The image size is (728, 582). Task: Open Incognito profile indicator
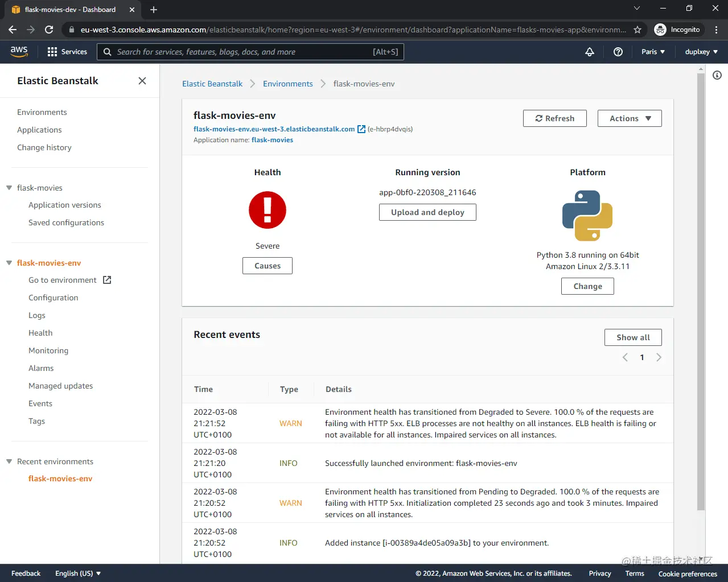point(678,30)
